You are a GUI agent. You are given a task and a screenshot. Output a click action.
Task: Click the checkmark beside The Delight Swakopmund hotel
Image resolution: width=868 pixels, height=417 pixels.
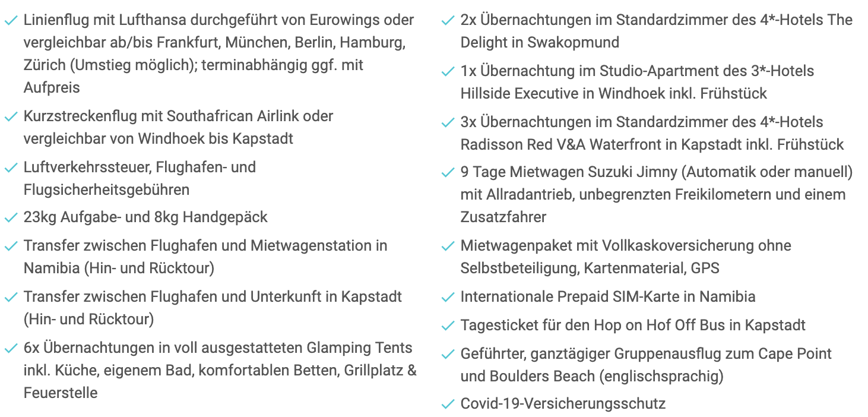448,21
